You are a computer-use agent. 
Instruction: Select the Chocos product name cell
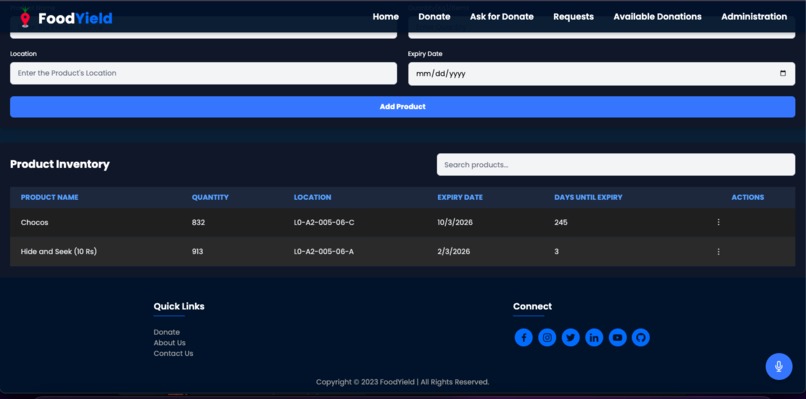tap(34, 223)
